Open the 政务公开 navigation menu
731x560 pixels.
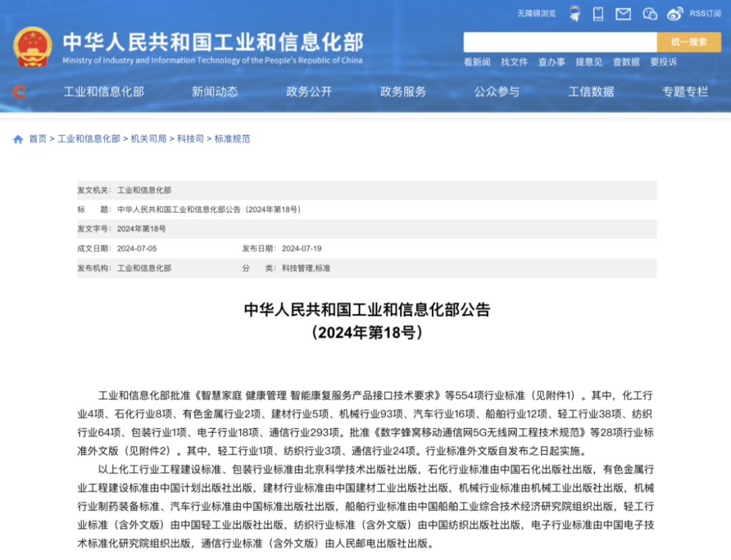[x=309, y=92]
